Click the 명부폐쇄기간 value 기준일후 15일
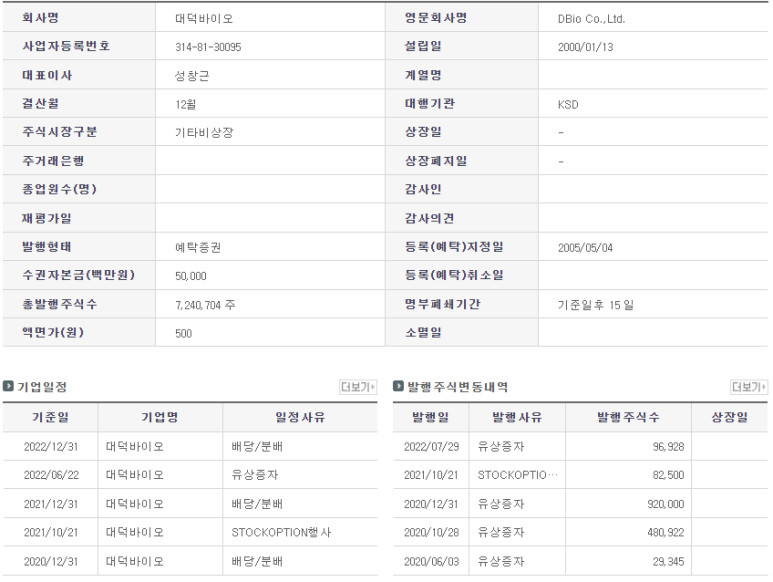 click(x=596, y=305)
